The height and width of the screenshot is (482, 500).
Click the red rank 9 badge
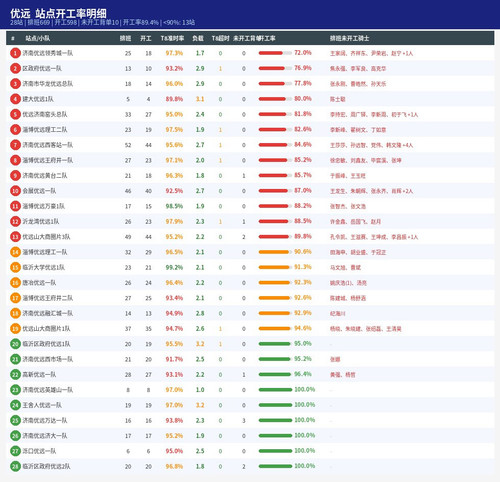[15, 176]
